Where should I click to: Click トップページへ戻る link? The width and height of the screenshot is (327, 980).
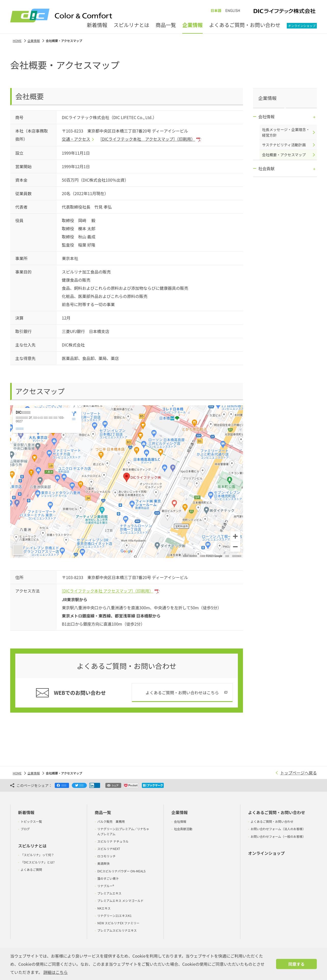(298, 773)
